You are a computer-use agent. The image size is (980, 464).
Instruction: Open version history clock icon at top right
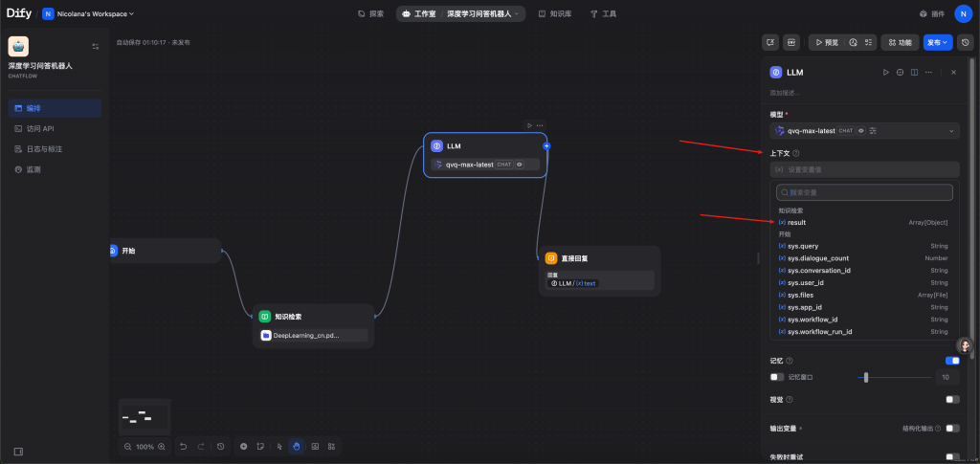[965, 42]
